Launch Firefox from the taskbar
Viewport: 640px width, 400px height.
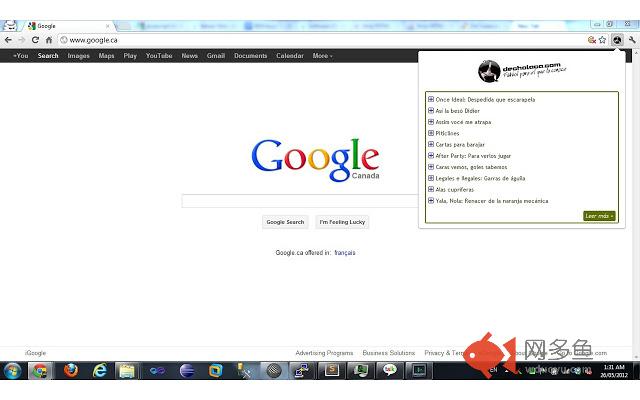click(71, 371)
